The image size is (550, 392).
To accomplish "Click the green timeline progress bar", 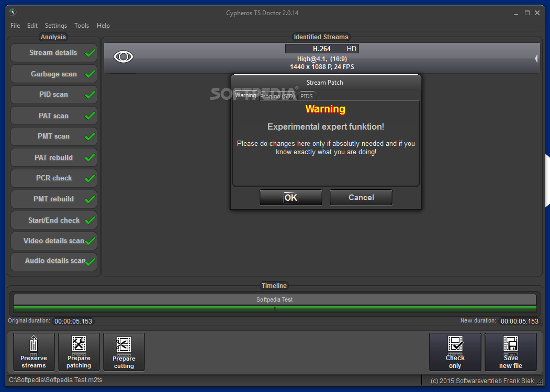I will pyautogui.click(x=275, y=308).
